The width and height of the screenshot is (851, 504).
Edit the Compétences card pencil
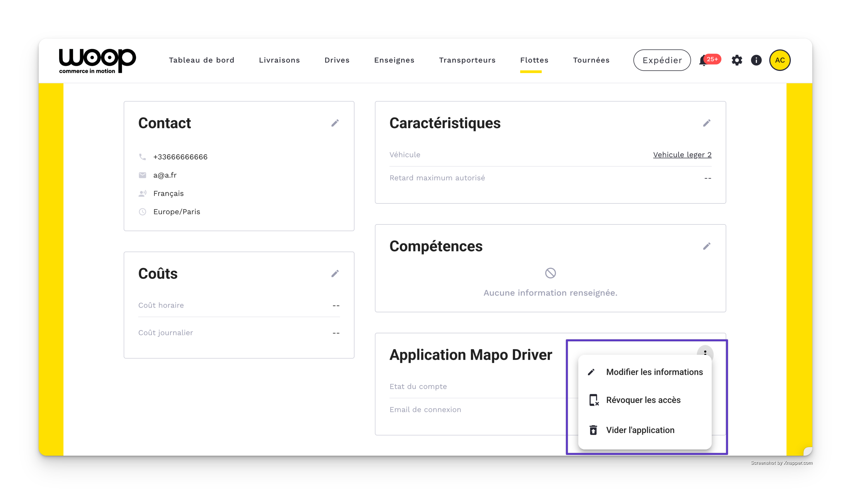click(707, 246)
